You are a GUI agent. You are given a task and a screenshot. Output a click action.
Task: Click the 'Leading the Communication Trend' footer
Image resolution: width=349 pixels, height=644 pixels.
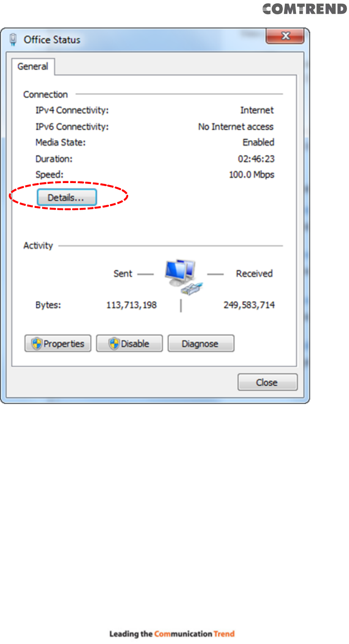pyautogui.click(x=172, y=634)
